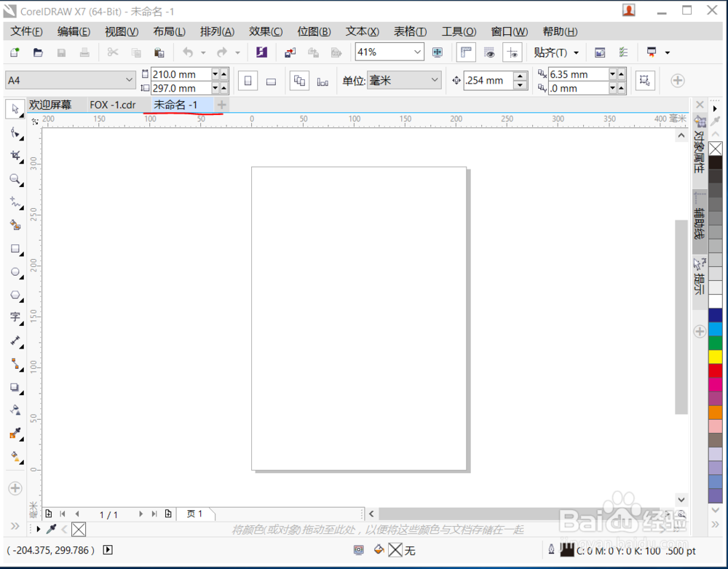Select the Pick tool arrow
The width and height of the screenshot is (728, 569).
[x=15, y=109]
